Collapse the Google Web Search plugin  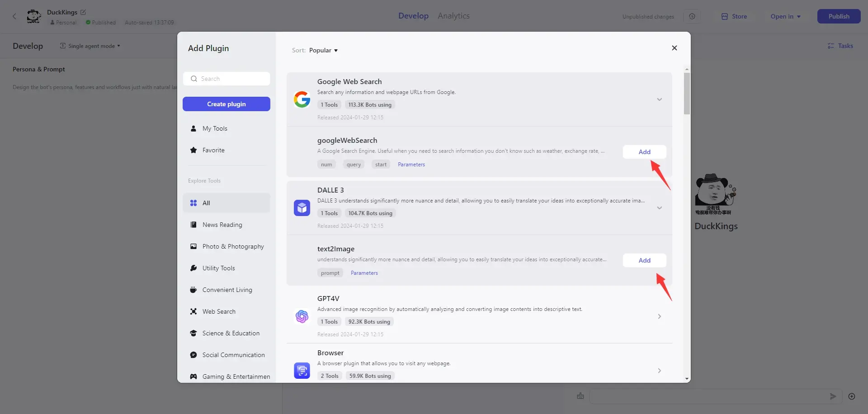(x=659, y=99)
